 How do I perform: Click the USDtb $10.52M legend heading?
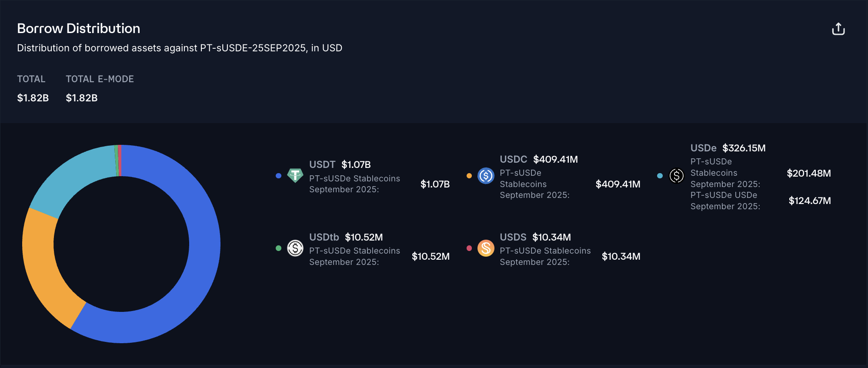pos(346,237)
